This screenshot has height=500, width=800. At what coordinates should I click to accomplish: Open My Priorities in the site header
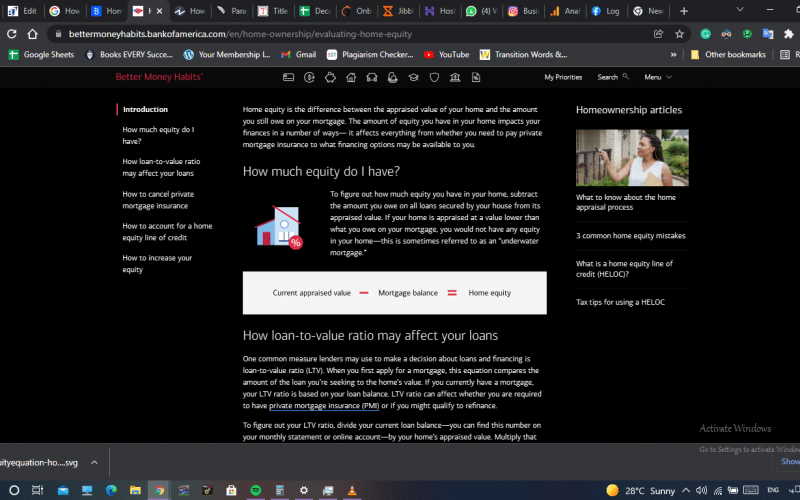tap(563, 77)
